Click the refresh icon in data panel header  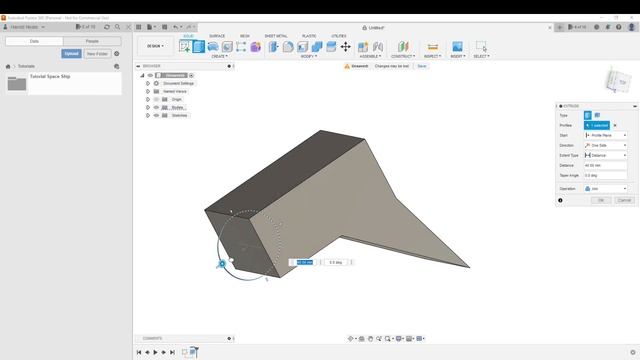tap(107, 27)
